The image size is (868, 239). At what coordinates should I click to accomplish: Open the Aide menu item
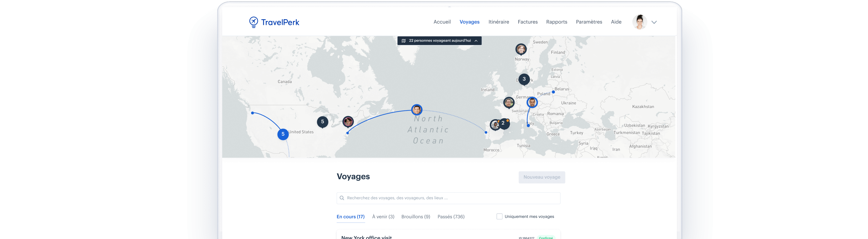(x=616, y=22)
